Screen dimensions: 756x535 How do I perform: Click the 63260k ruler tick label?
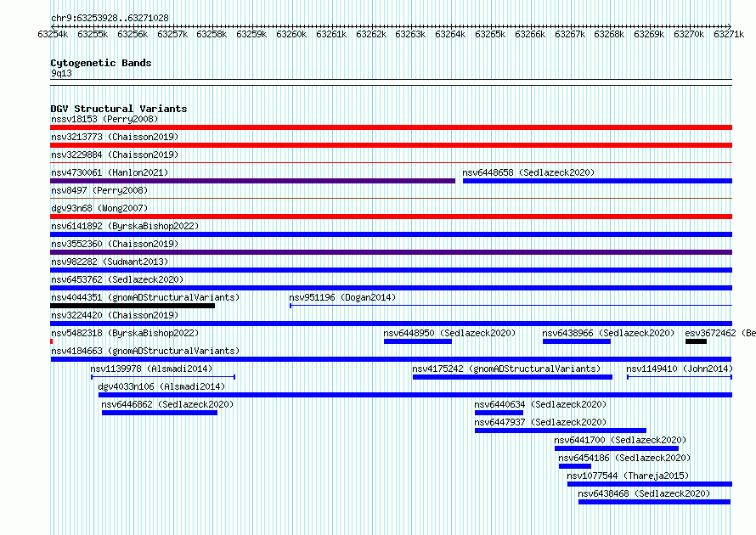click(x=291, y=34)
